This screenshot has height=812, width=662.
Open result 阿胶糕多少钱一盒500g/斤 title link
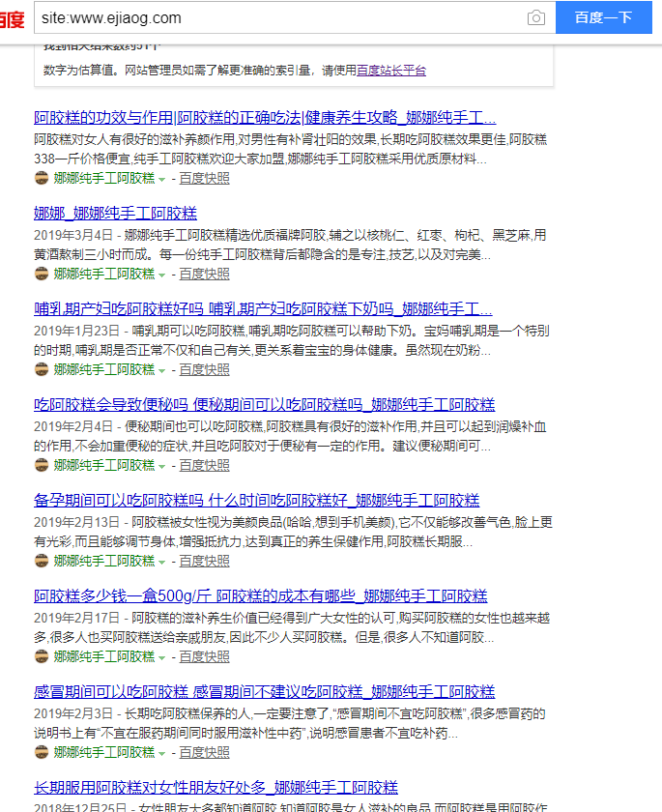point(260,596)
